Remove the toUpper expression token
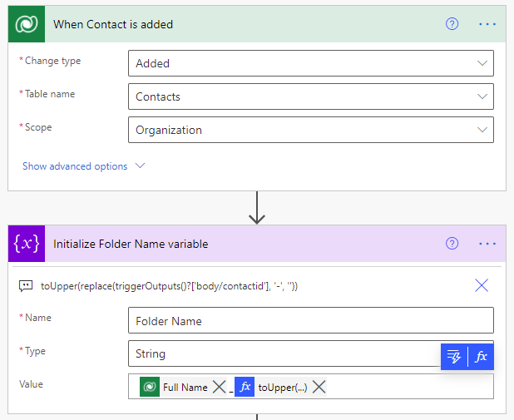Viewport: 514px width, 420px height. click(x=319, y=387)
